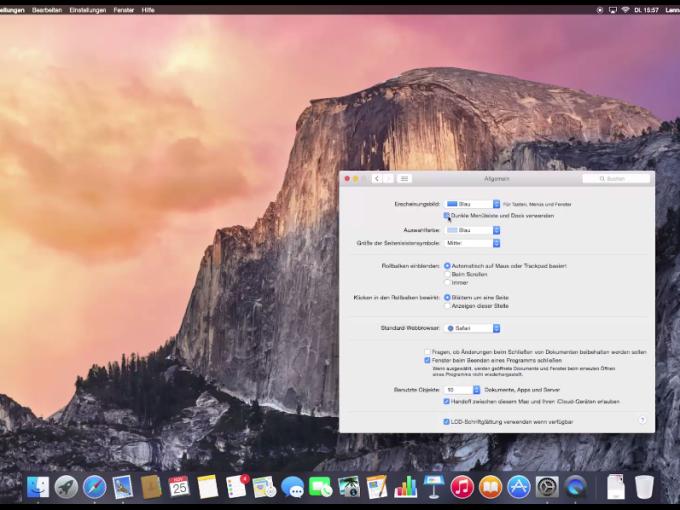
Task: Open the Bearbeiten menu
Action: [47, 10]
